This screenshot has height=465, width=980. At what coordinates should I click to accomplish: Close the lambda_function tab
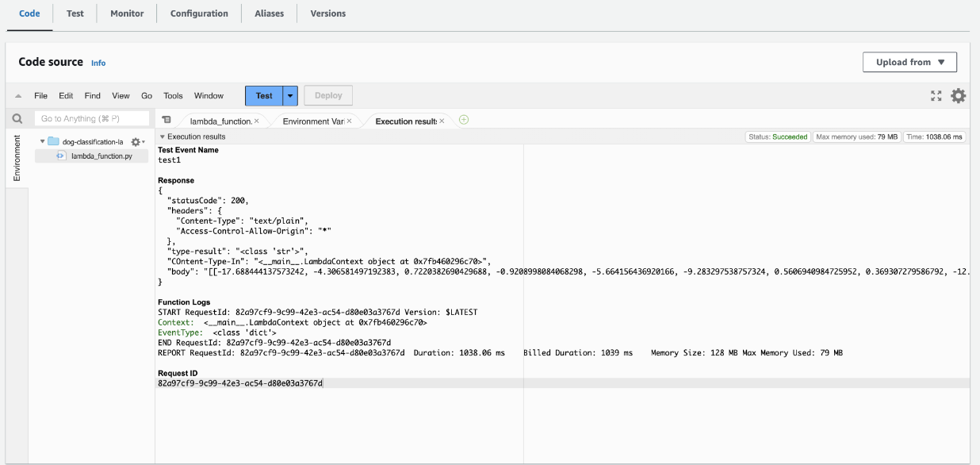[256, 121]
